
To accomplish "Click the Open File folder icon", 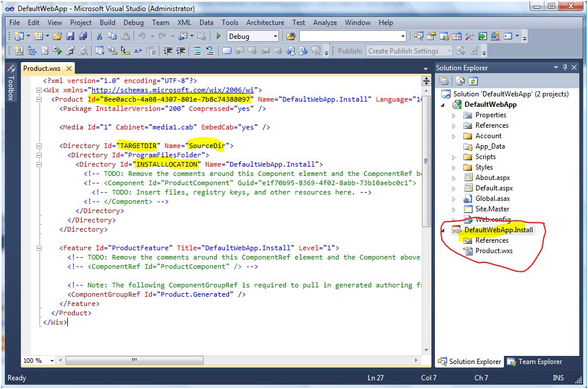I will pyautogui.click(x=57, y=36).
